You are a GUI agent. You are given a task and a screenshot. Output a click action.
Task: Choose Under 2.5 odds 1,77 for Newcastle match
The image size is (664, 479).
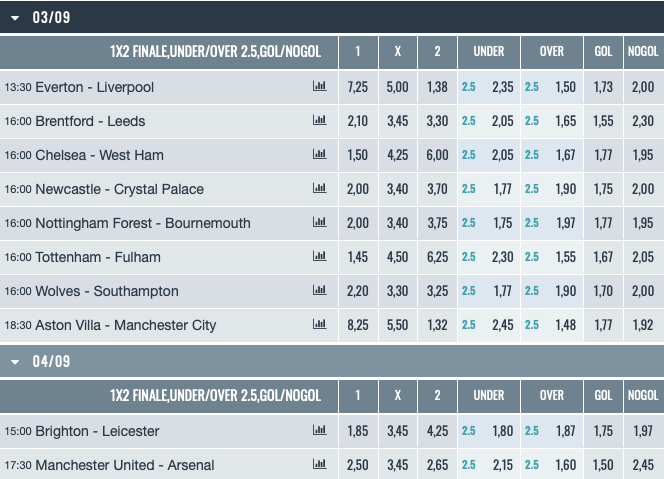502,189
